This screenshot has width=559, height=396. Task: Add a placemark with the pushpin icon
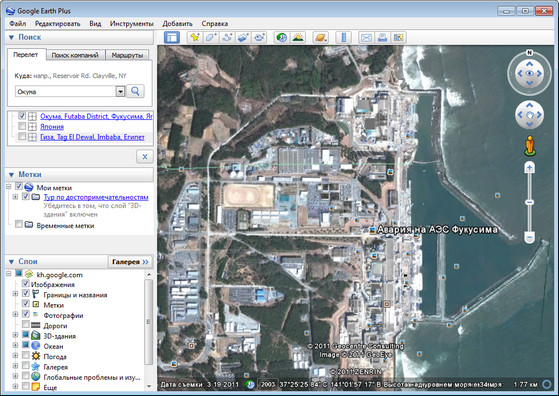[x=195, y=37]
